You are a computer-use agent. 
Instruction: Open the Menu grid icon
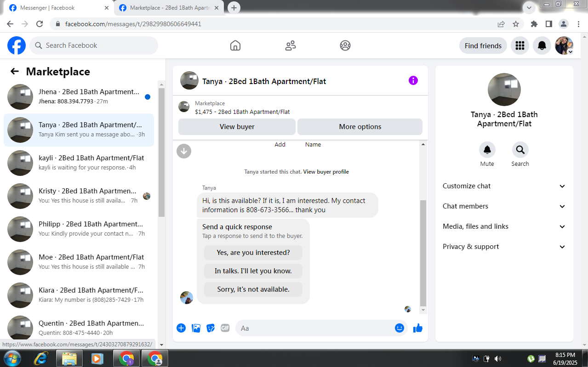[x=520, y=45]
